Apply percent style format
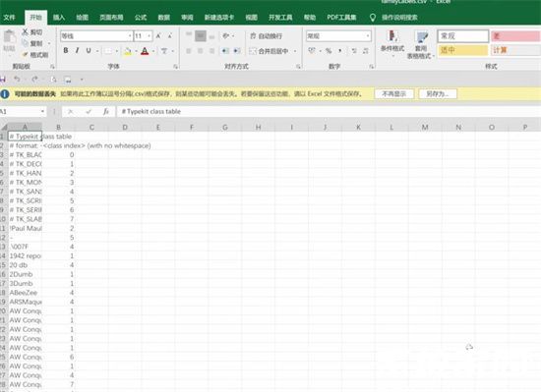This screenshot has width=541, height=392. tap(329, 51)
